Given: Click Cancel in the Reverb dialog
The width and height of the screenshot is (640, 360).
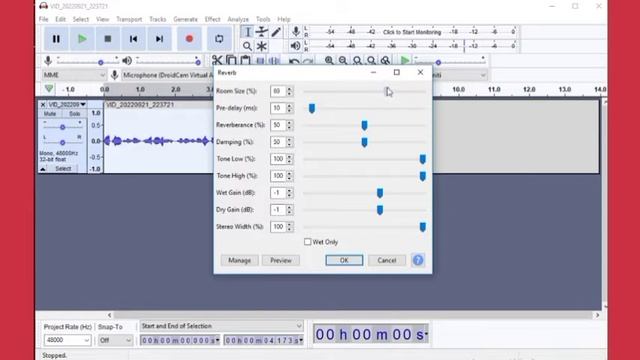Looking at the screenshot, I should click(387, 260).
